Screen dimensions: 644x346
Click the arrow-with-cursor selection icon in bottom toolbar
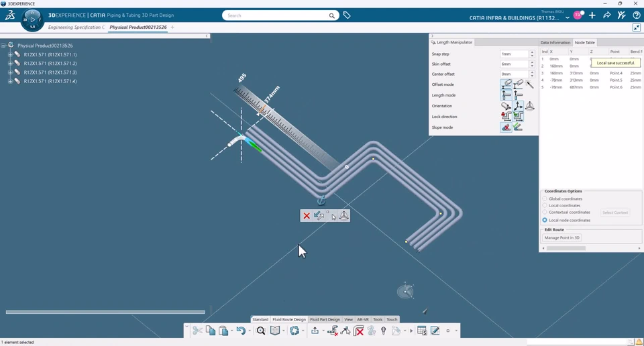click(x=345, y=331)
